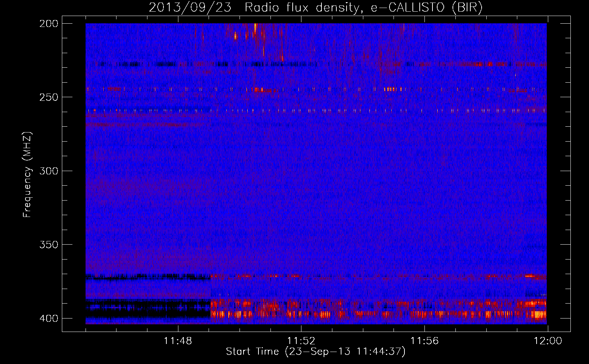Click the 400 frequency tick label
This screenshot has width=589, height=364.
pos(48,318)
